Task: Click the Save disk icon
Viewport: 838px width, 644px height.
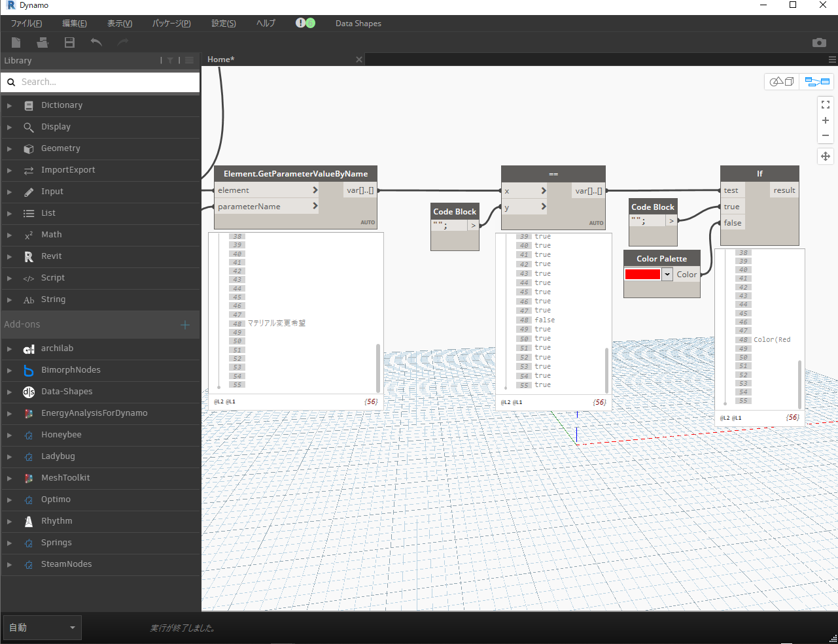Action: (x=69, y=42)
